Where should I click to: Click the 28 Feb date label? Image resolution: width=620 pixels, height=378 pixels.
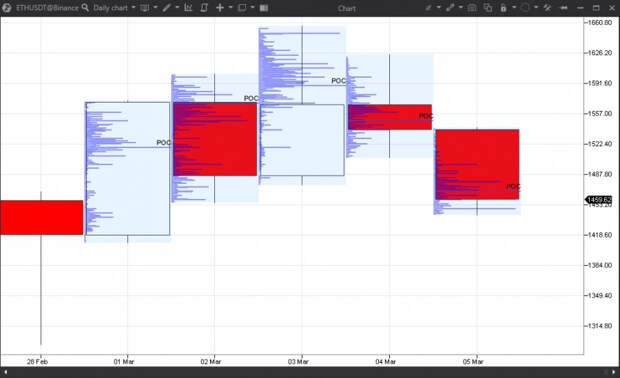(x=37, y=361)
